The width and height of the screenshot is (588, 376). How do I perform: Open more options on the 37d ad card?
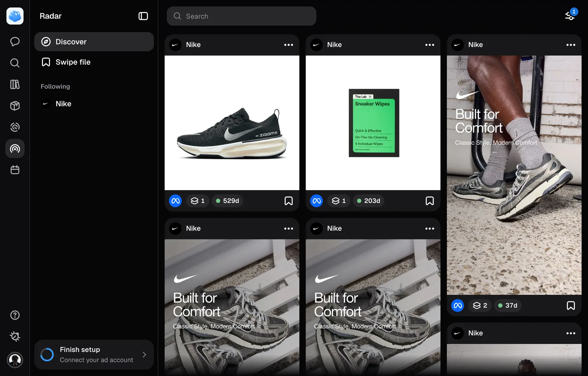[571, 45]
